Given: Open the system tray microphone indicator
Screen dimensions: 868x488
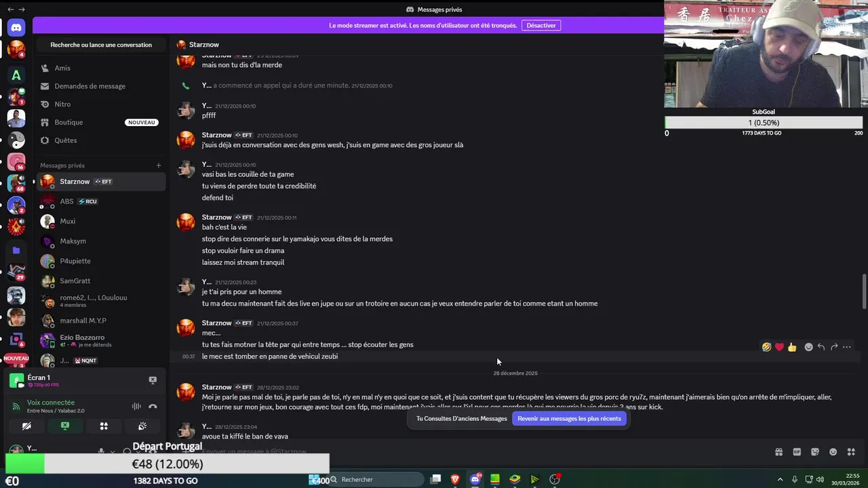Looking at the screenshot, I should [795, 479].
